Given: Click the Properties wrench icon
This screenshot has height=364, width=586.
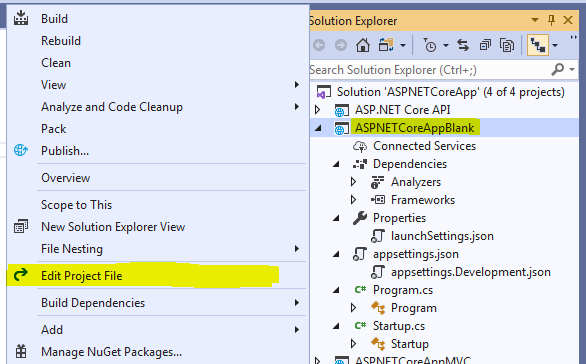Looking at the screenshot, I should pyautogui.click(x=360, y=218).
